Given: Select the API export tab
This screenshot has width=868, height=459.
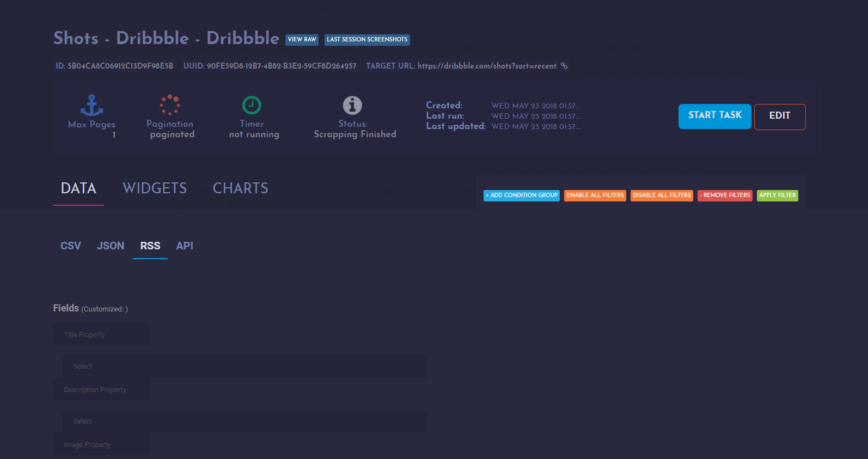Looking at the screenshot, I should click(x=185, y=246).
